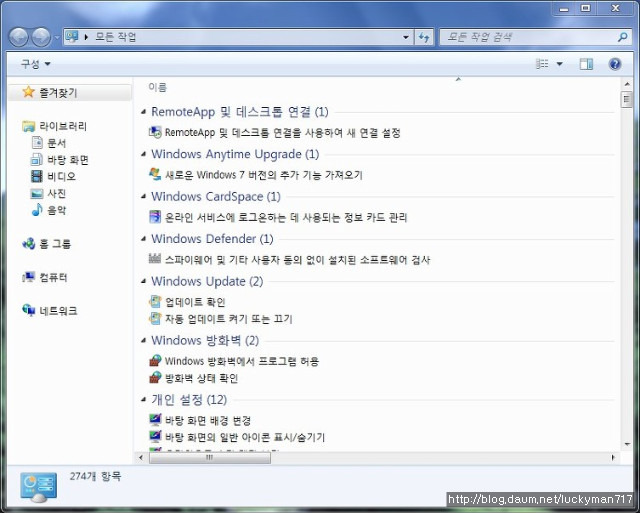Image resolution: width=640 pixels, height=513 pixels.
Task: Collapse the Windows Anytime Upgrade group
Action: [x=143, y=154]
